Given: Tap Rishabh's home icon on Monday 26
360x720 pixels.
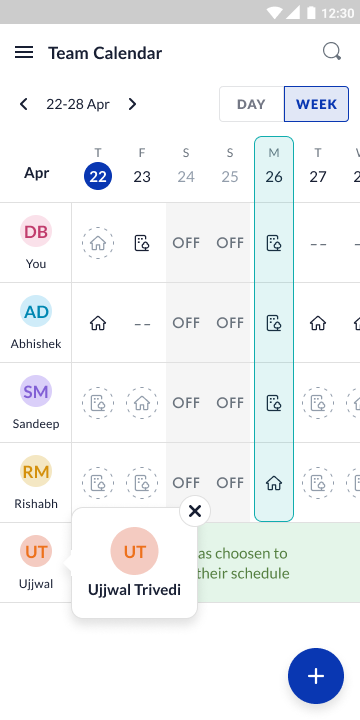Looking at the screenshot, I should [274, 483].
